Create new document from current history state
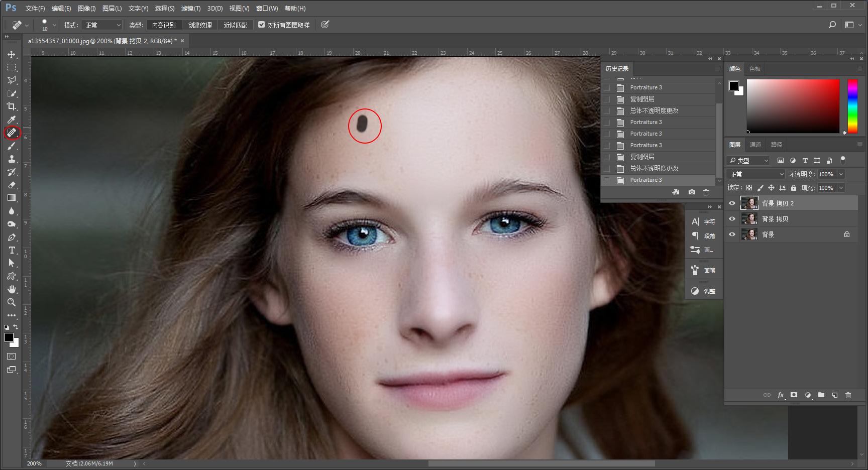The image size is (868, 470). (676, 192)
